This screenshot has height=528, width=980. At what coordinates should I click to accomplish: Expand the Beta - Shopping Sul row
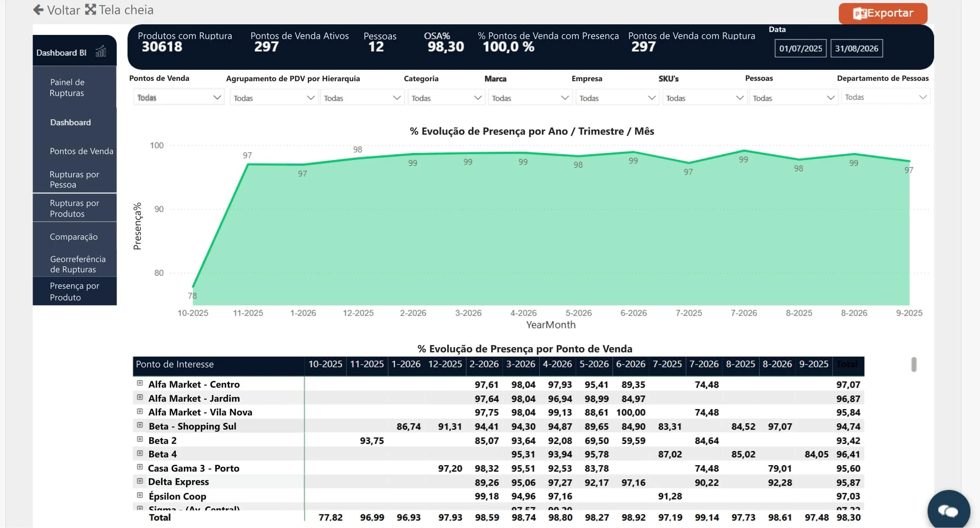[140, 425]
